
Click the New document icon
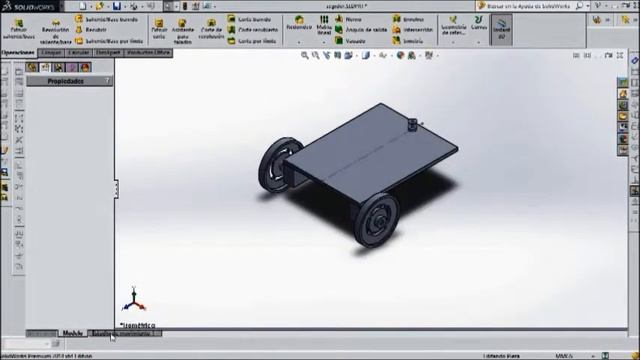(83, 6)
